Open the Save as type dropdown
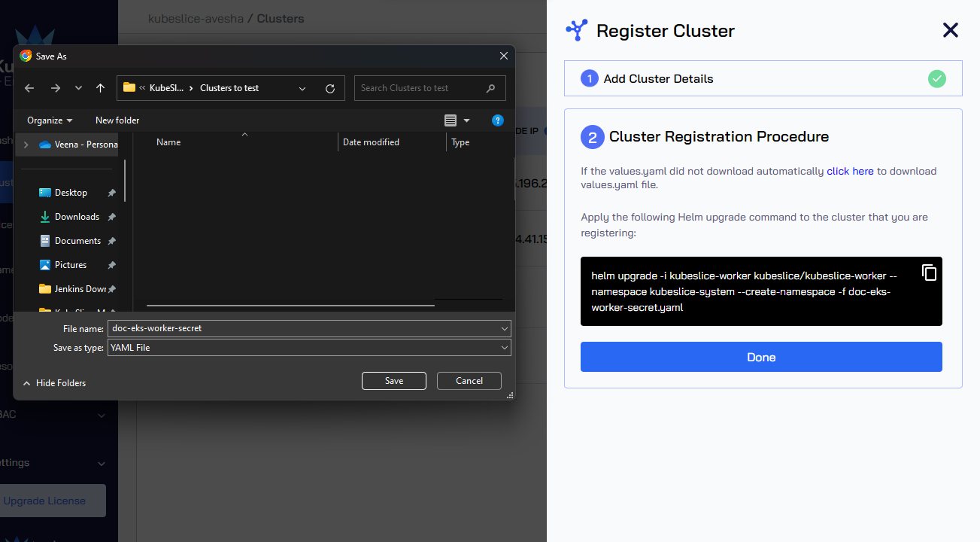This screenshot has height=542, width=980. point(310,348)
